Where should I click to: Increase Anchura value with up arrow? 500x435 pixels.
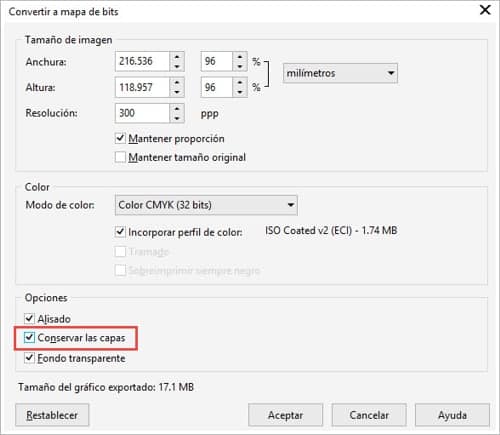pyautogui.click(x=177, y=57)
